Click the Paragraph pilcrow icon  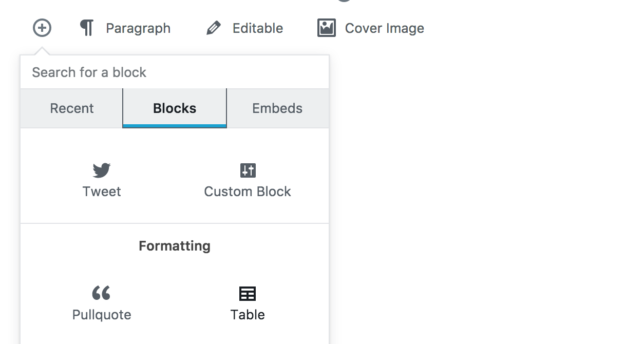(86, 28)
